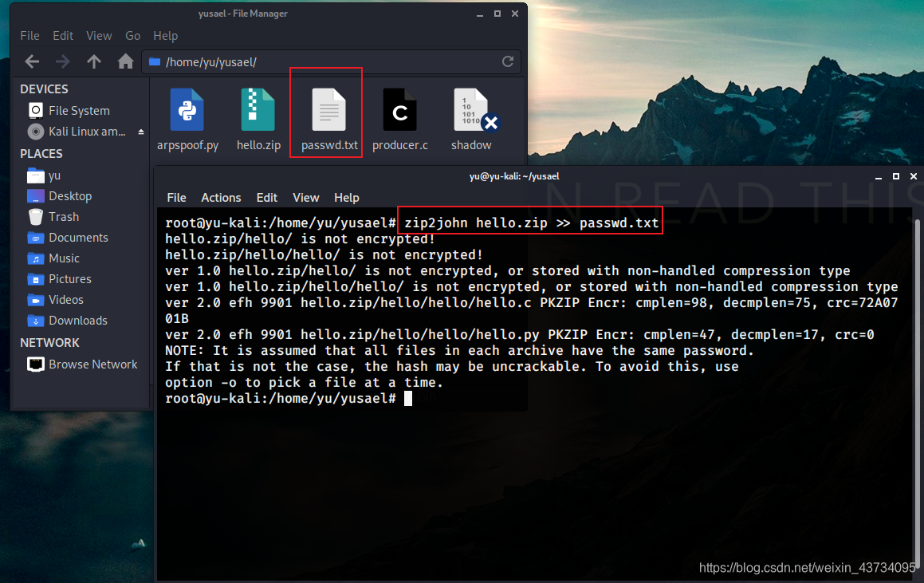
Task: Minimize the terminal window
Action: tap(878, 176)
